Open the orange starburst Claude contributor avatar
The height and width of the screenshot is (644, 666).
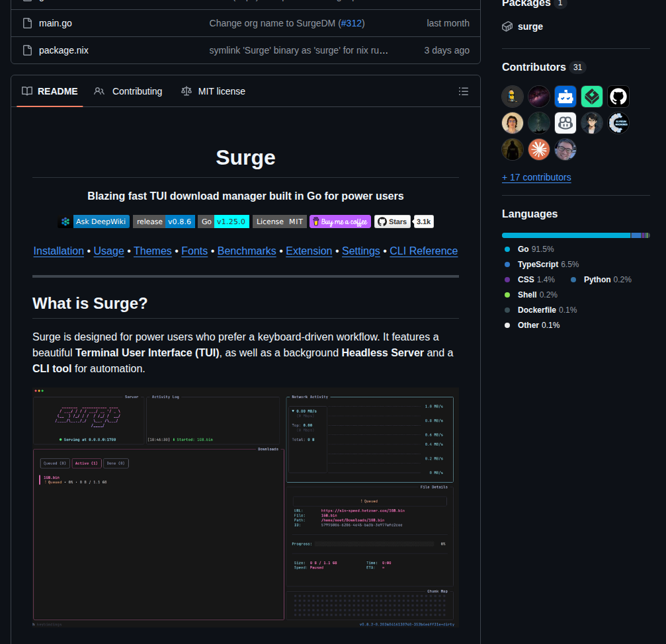click(538, 149)
